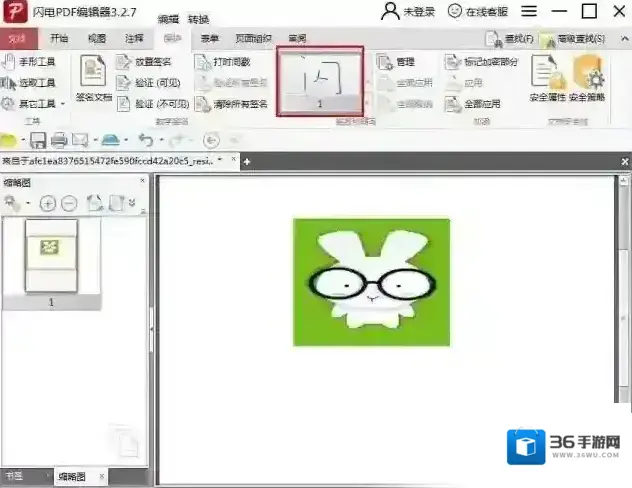Switch to the 书签 bookmarks tab
This screenshot has height=488, width=632.
pos(15,477)
